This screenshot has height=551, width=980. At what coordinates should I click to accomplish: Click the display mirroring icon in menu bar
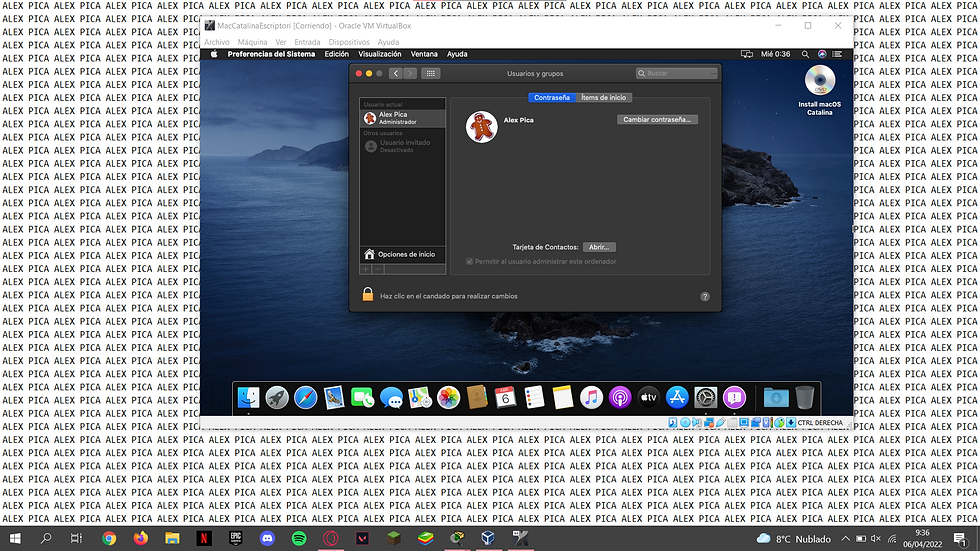point(747,54)
